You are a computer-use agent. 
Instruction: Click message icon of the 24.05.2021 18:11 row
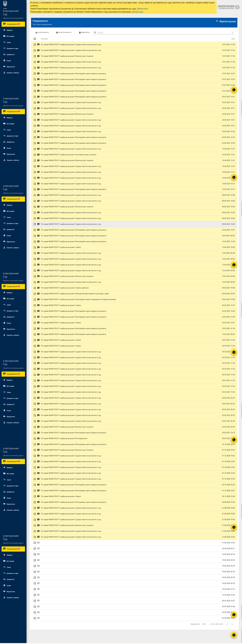38,230
